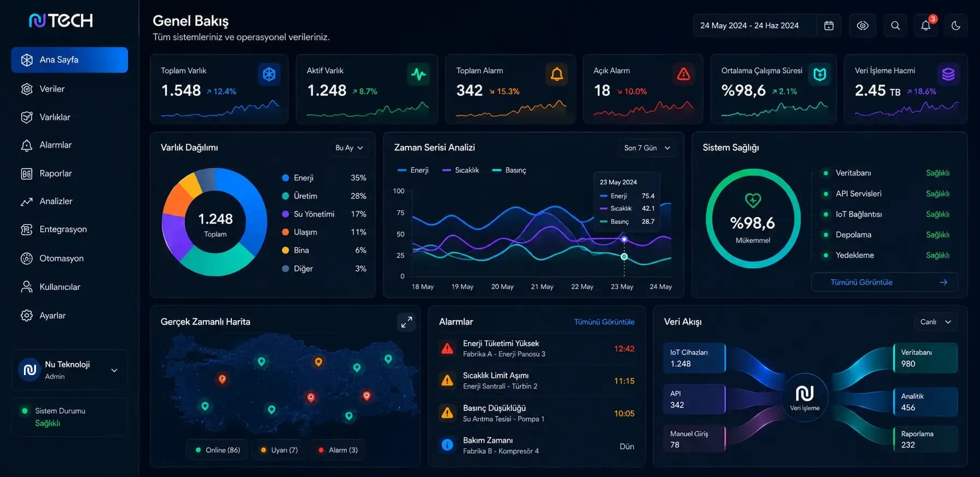The width and height of the screenshot is (980, 477).
Task: Open the calendar date picker icon
Action: (828, 26)
